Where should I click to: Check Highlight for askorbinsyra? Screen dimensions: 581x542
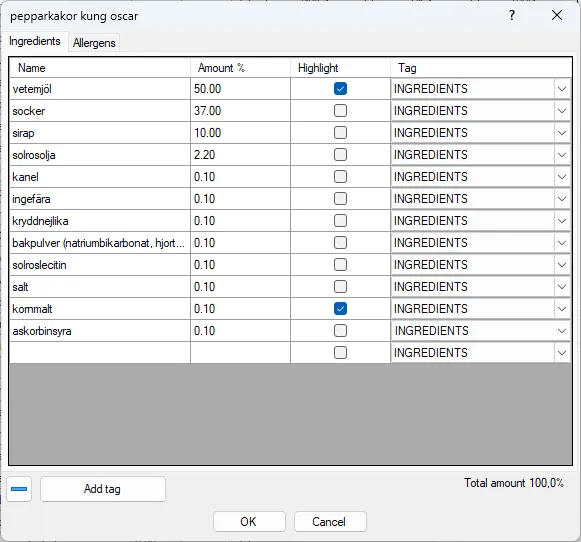[x=340, y=330]
